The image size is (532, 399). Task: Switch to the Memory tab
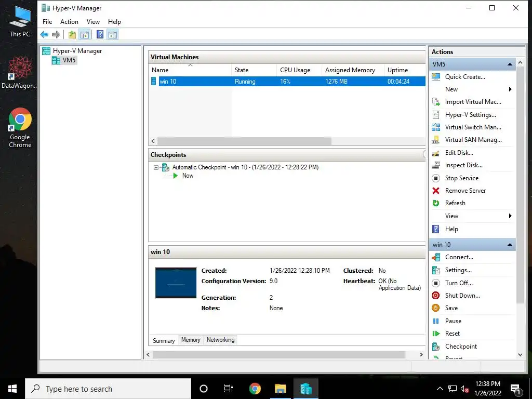191,340
